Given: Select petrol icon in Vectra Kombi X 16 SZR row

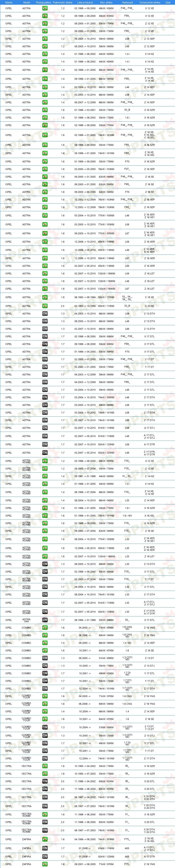Looking at the screenshot, I should click(x=45, y=814).
